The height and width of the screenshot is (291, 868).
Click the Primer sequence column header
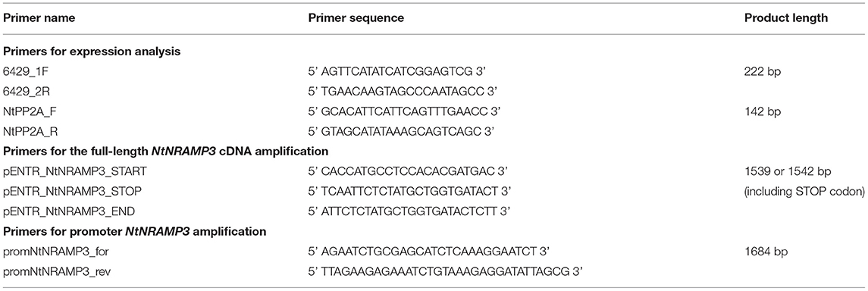356,18
